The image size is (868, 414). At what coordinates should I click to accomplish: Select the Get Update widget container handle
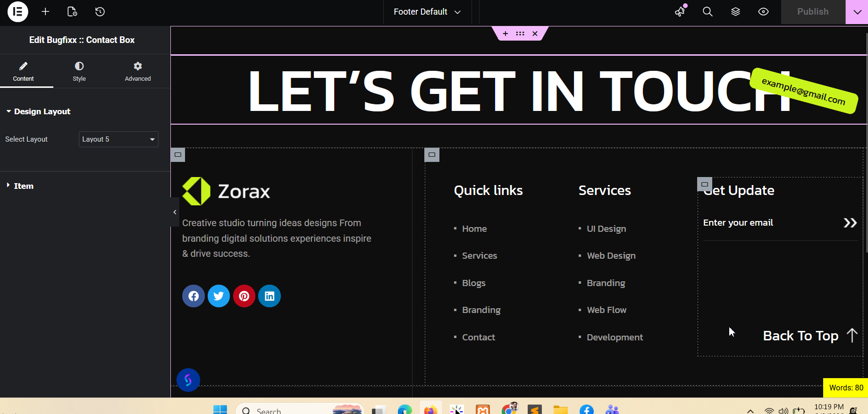705,184
